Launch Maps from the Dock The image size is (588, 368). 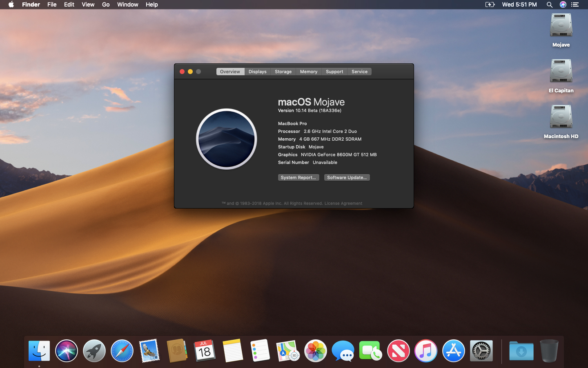click(287, 350)
